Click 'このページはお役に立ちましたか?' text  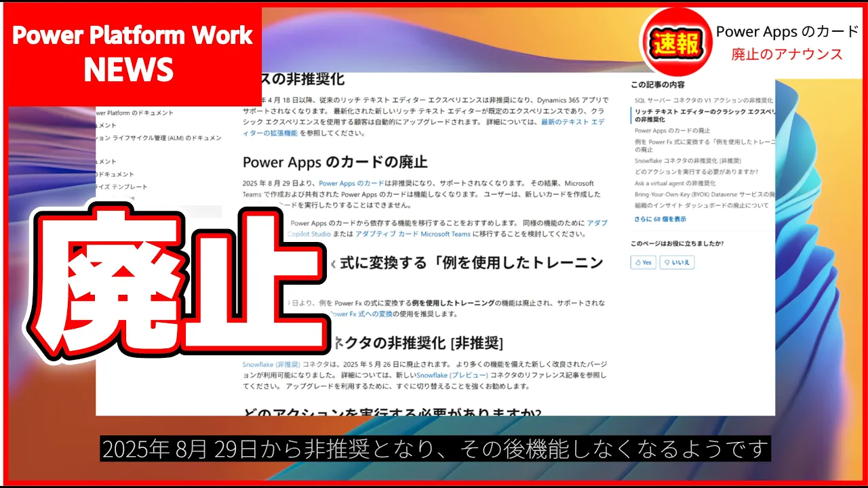coord(677,243)
